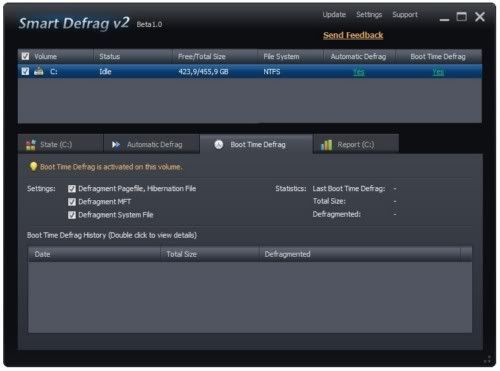Sort by the File System column header
This screenshot has width=500, height=371.
[x=290, y=56]
